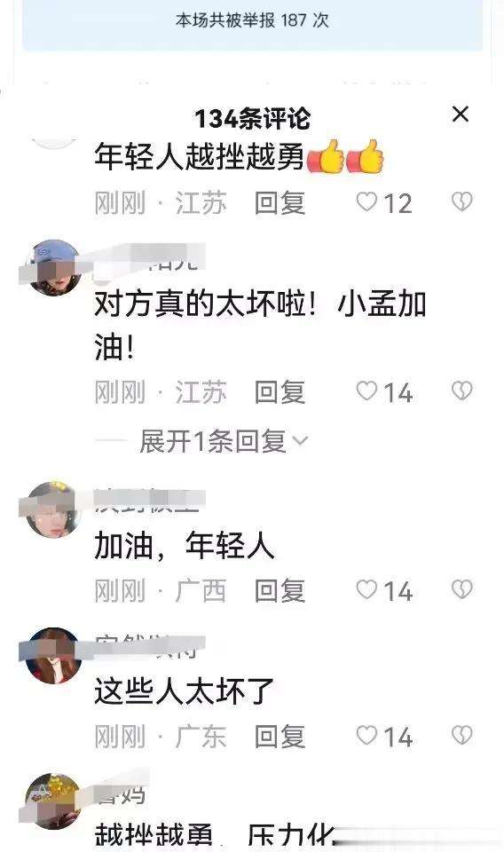Open avatar of 这些人太坏了 commenter

pyautogui.click(x=53, y=655)
